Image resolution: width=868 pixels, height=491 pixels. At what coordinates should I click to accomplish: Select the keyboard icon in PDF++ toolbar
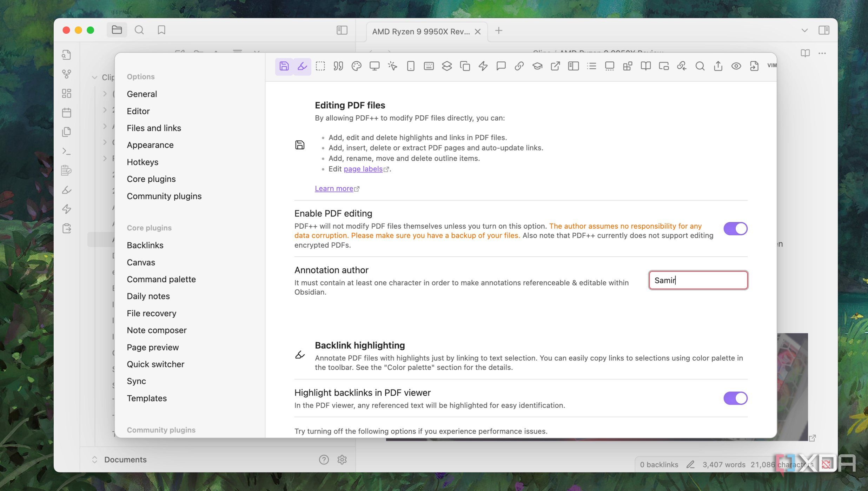[429, 66]
